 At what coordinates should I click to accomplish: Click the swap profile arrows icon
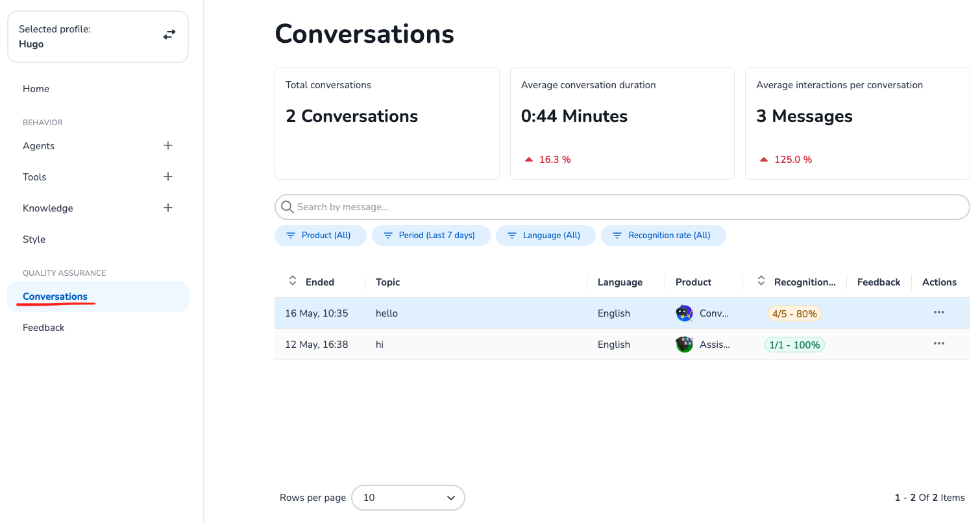point(169,35)
